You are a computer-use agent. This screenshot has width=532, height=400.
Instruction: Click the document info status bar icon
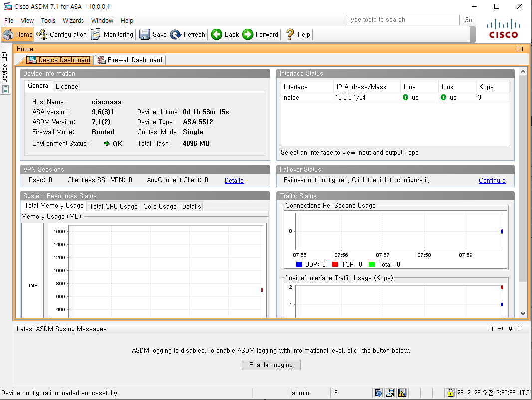(378, 393)
